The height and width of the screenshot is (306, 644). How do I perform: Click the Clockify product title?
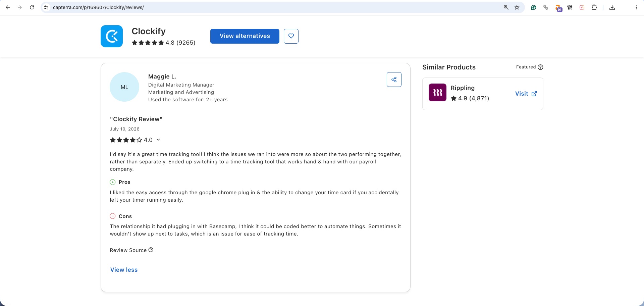coord(149,31)
